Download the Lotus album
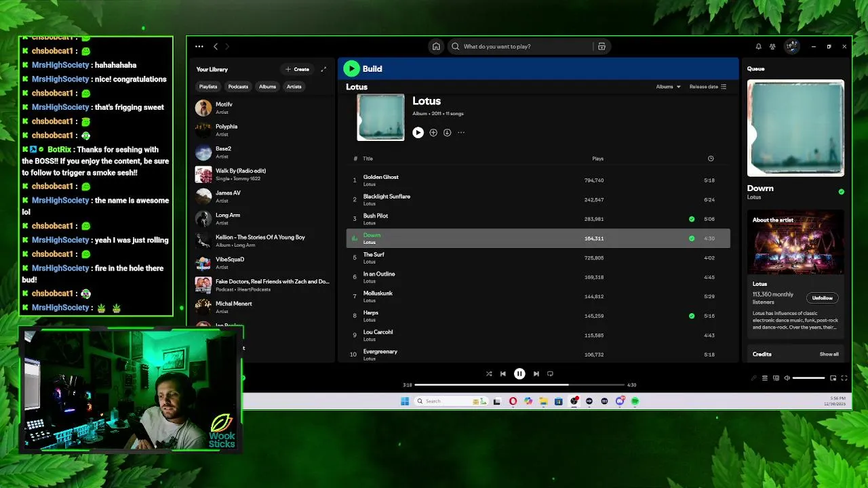The image size is (868, 488). 447,133
